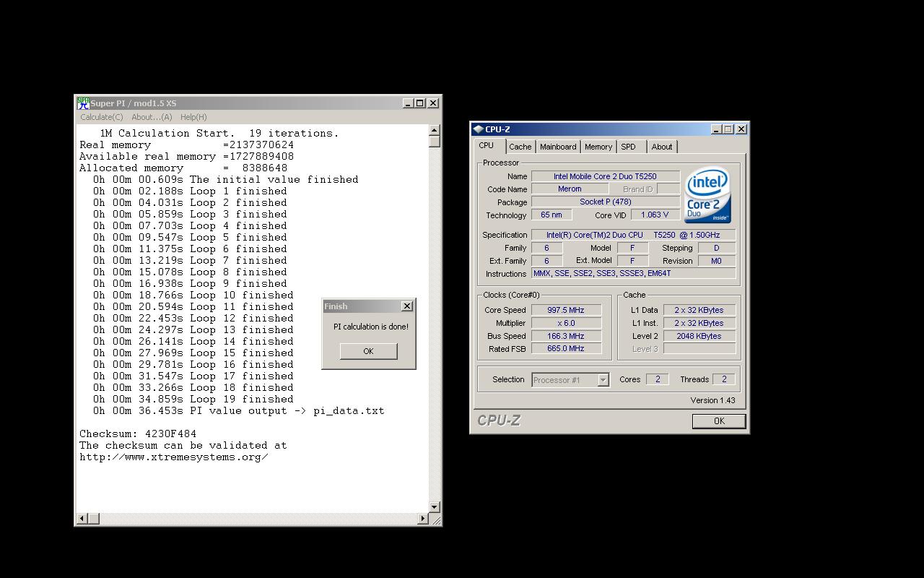Click the 'http://www.xtremesystems.org/' text
This screenshot has height=578, width=924.
pyautogui.click(x=174, y=457)
